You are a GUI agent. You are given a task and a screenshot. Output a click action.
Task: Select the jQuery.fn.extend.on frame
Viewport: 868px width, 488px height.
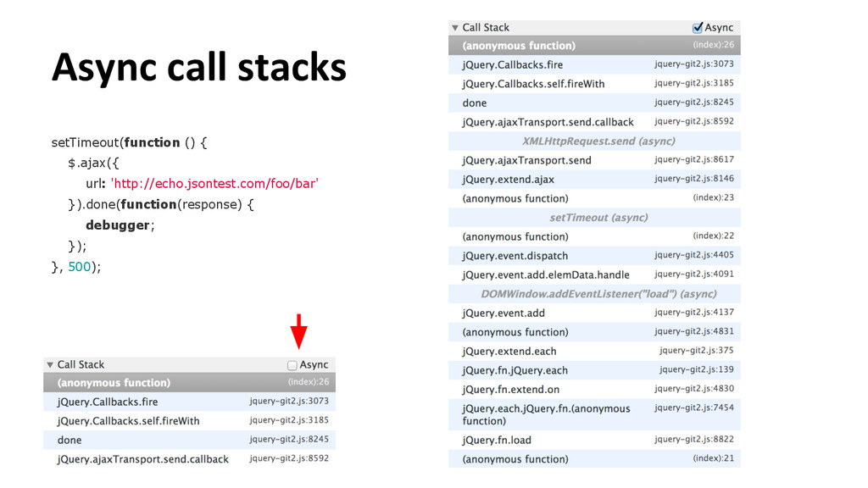pos(594,390)
